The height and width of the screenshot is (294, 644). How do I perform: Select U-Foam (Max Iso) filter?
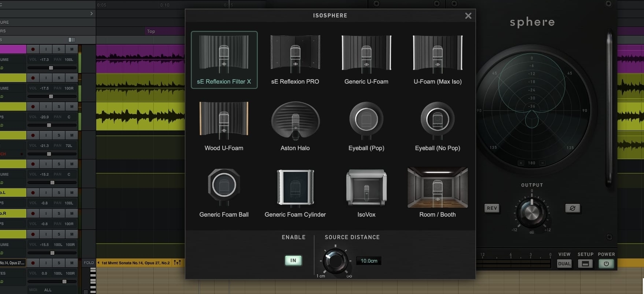[x=438, y=60]
